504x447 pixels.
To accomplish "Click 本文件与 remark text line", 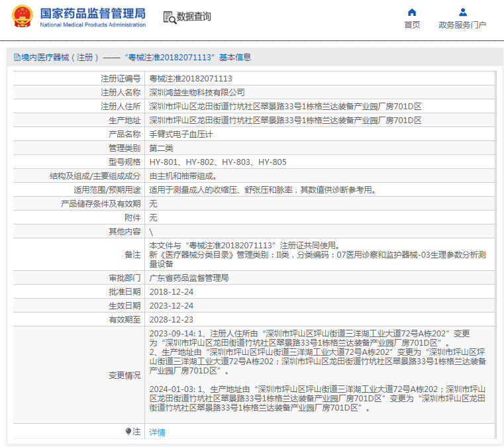I will (x=244, y=246).
